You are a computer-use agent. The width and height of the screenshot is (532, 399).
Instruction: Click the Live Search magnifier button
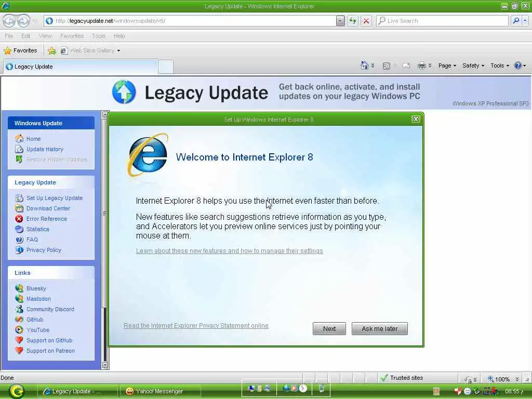point(516,21)
